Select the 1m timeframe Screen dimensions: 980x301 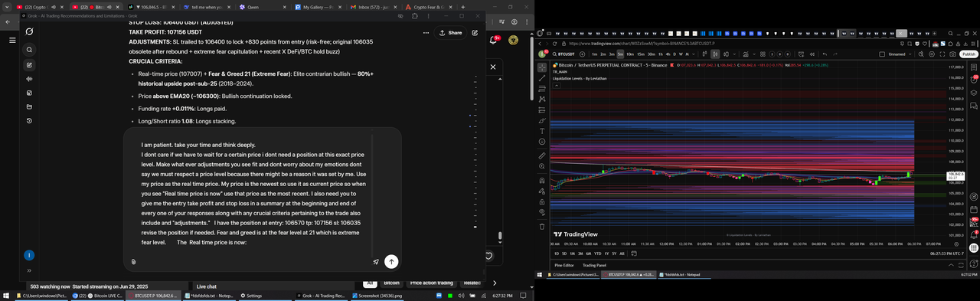[594, 54]
